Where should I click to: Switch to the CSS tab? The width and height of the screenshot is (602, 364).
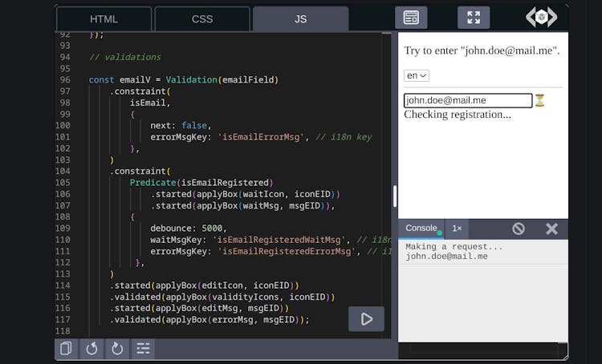(x=202, y=18)
